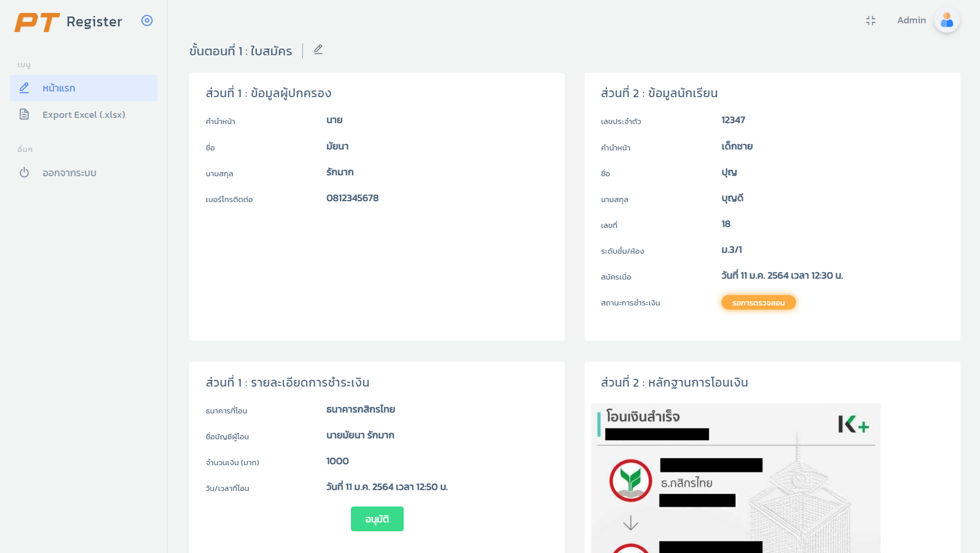The height and width of the screenshot is (553, 980).
Task: Click bank name ธนาคารกสิกรไทย
Action: 361,410
